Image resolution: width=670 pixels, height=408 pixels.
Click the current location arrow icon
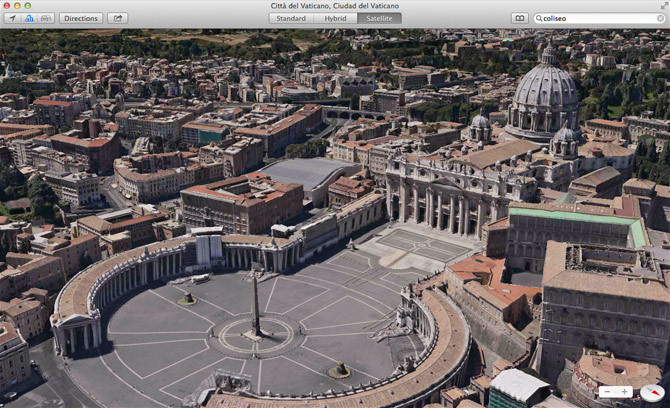[x=11, y=18]
